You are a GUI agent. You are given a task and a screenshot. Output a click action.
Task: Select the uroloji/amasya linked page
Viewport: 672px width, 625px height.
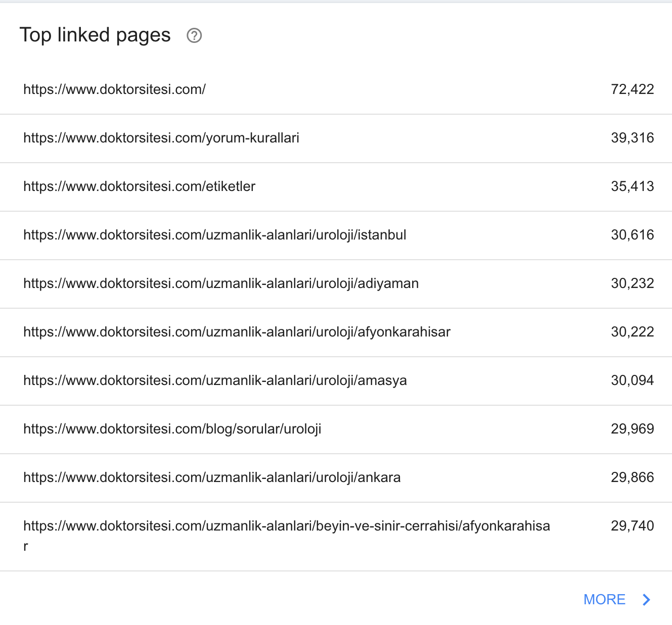[x=336, y=381]
